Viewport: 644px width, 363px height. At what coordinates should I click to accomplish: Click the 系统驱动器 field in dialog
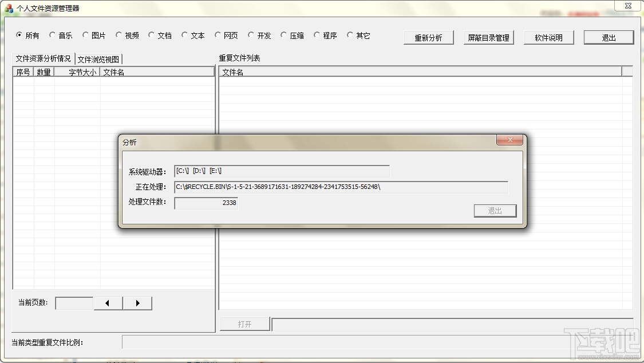click(x=282, y=171)
